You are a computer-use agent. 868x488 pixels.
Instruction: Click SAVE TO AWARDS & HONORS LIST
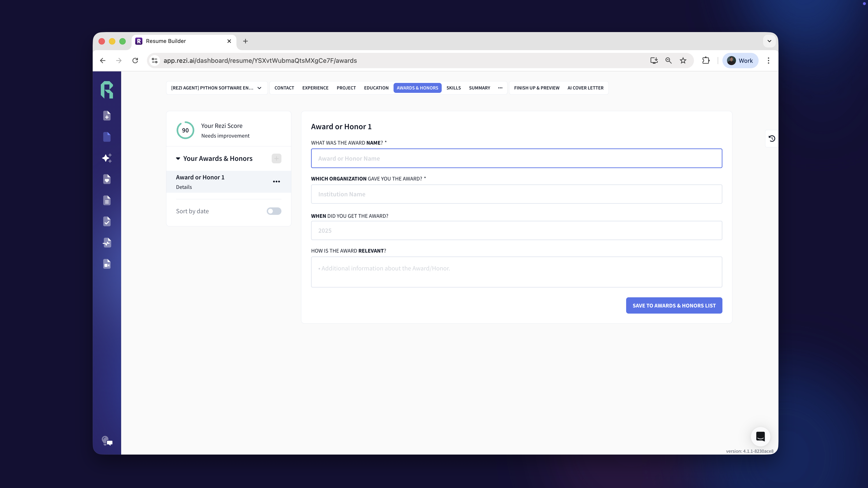point(674,305)
